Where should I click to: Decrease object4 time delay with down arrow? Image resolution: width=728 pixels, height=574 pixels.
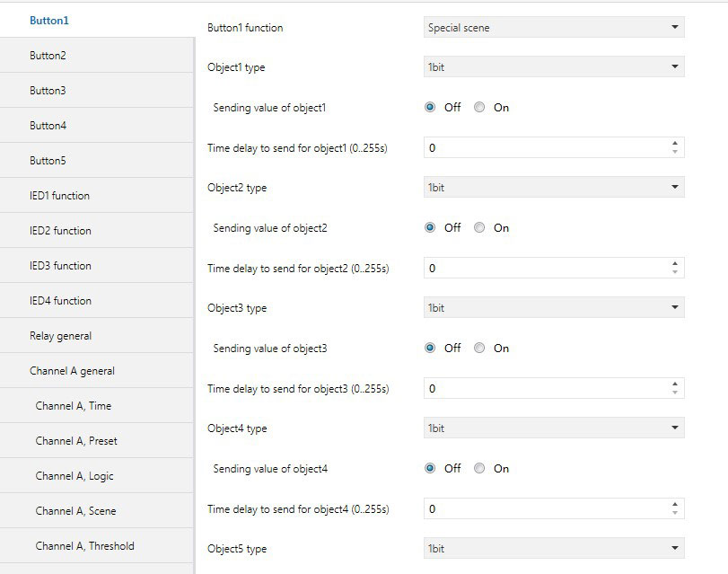coord(675,513)
